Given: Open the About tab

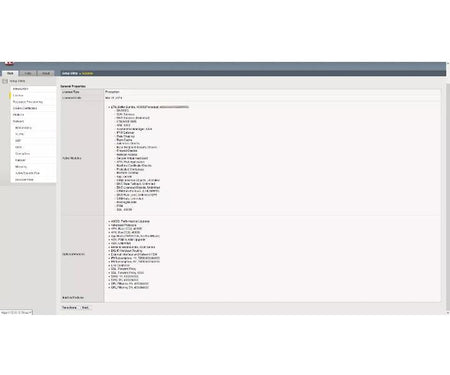Looking at the screenshot, I should [x=46, y=73].
